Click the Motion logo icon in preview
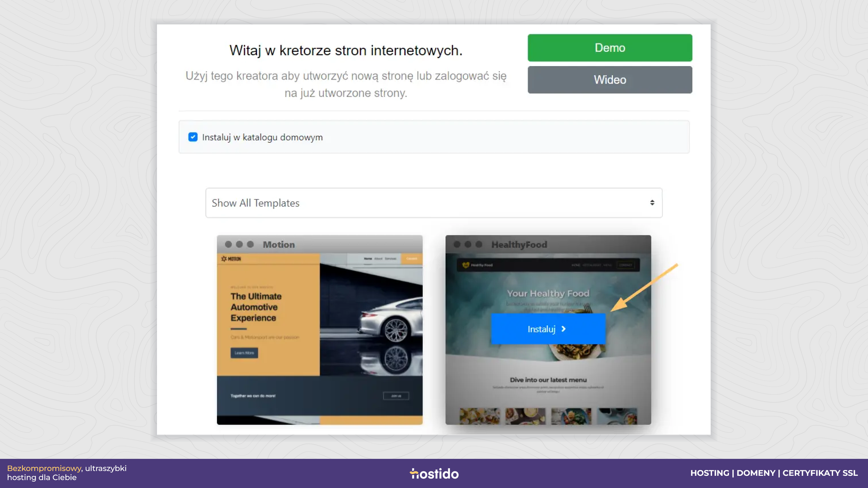Screen dimensions: 868x488 (224, 259)
